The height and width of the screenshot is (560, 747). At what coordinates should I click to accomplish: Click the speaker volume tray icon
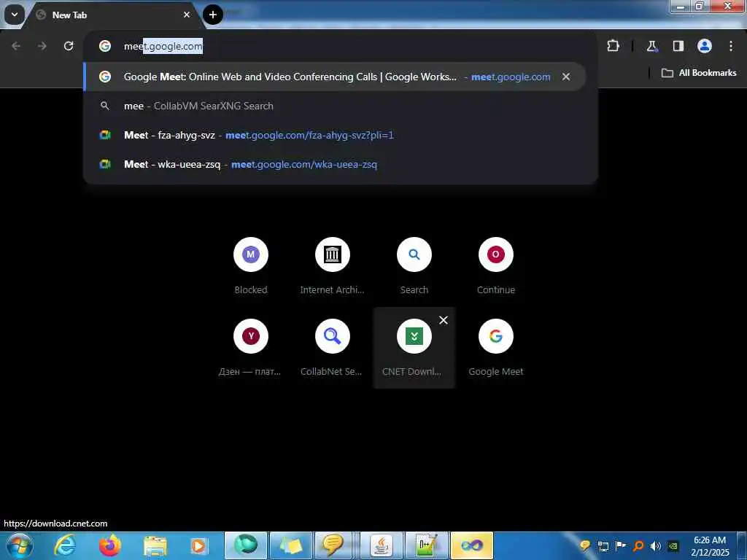point(656,546)
